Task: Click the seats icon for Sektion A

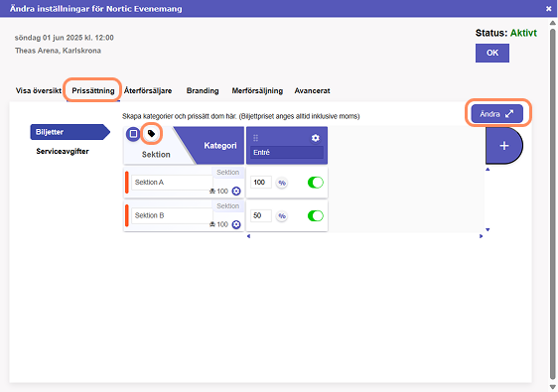Action: coord(212,191)
